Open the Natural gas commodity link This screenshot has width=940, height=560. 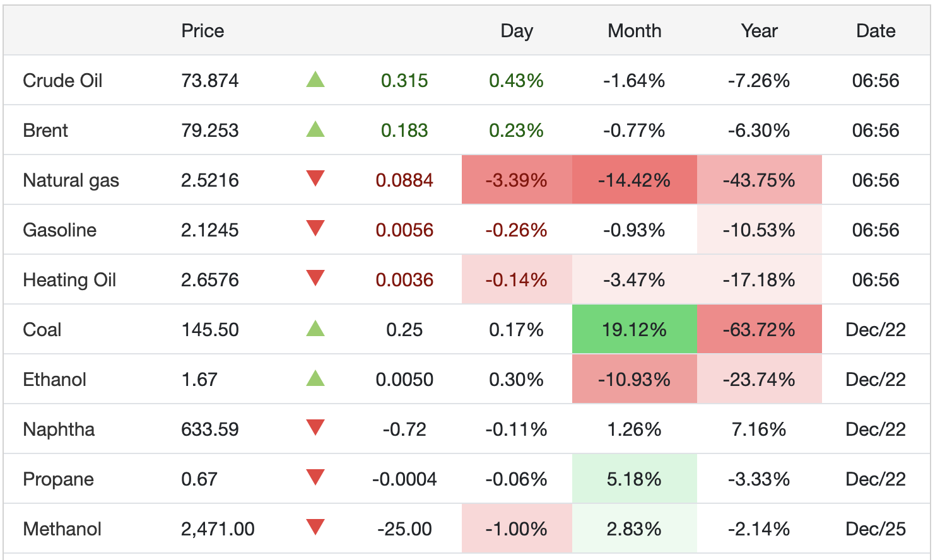pos(71,180)
